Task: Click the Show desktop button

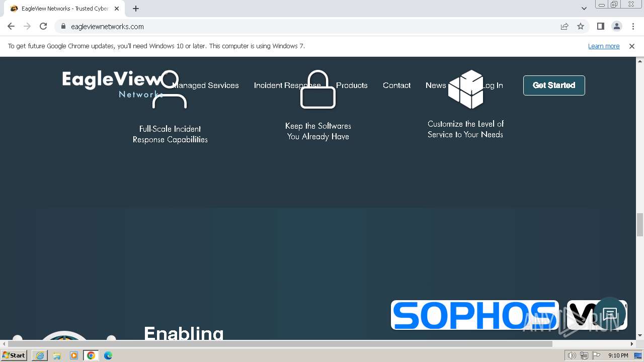Action: coord(638,355)
